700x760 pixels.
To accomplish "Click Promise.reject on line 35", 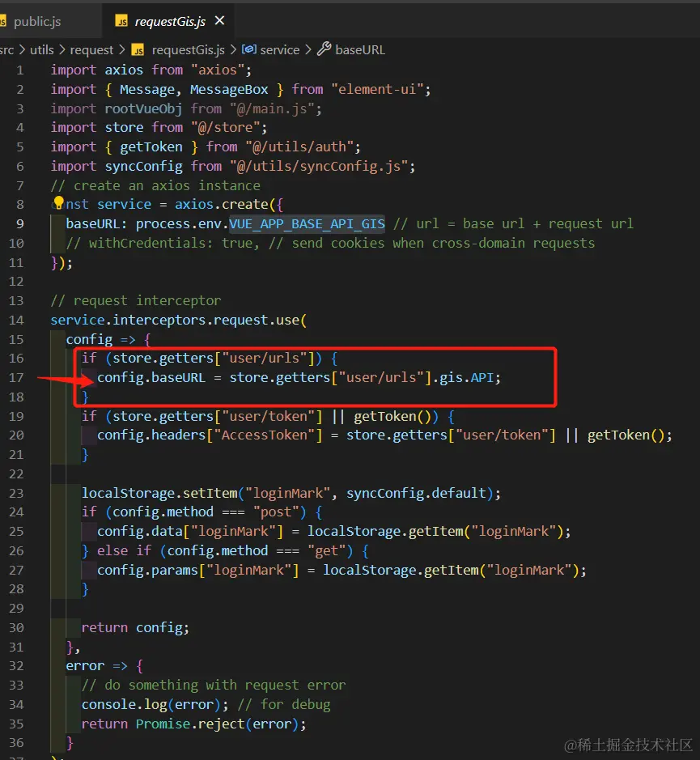I will (x=190, y=724).
